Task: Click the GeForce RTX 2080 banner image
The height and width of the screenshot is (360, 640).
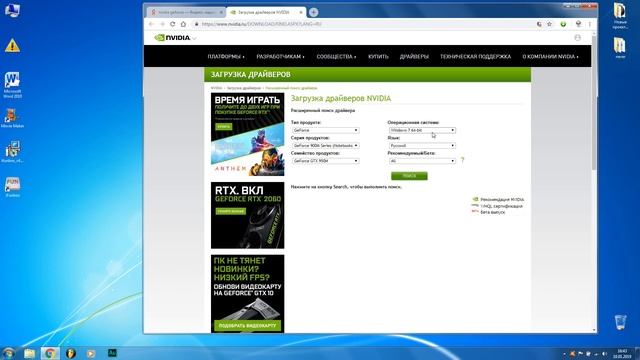Action: [x=247, y=215]
